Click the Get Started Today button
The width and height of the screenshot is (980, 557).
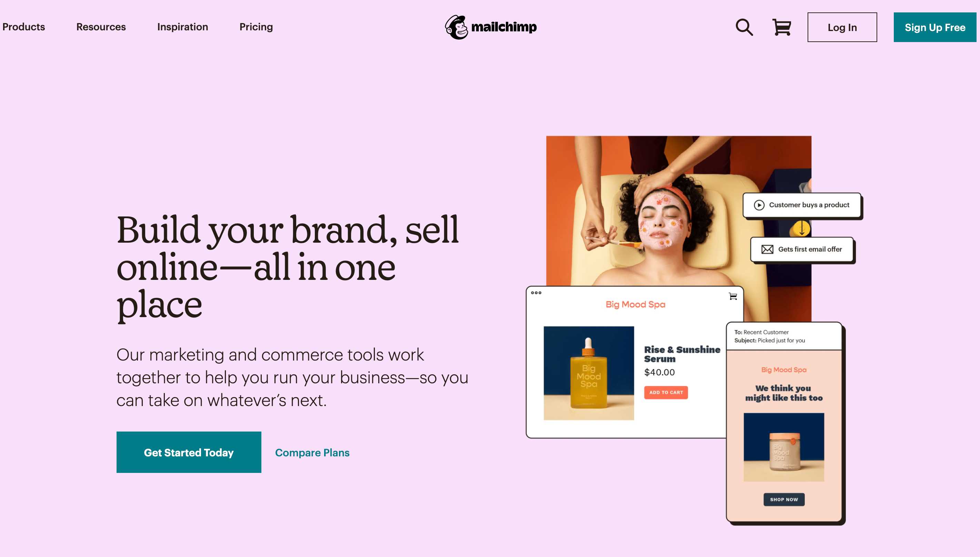[189, 452]
